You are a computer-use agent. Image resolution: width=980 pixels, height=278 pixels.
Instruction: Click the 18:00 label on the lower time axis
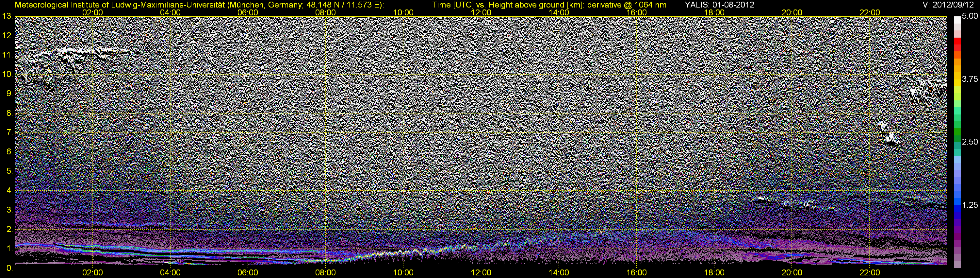714,273
